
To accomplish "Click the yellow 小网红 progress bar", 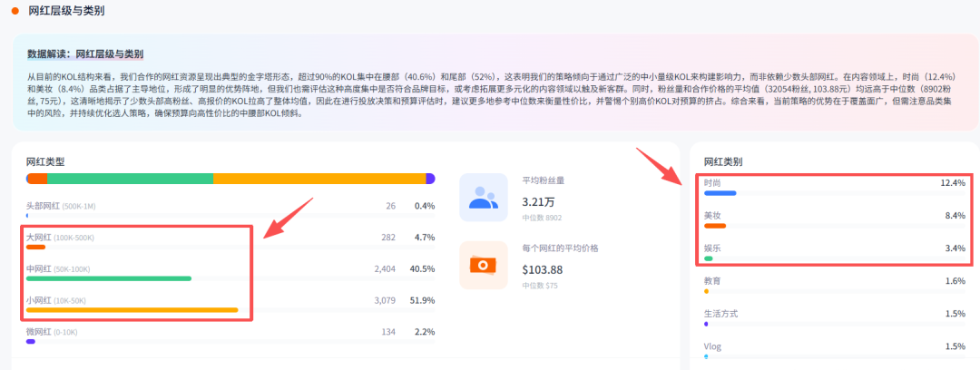I will 132,309.
